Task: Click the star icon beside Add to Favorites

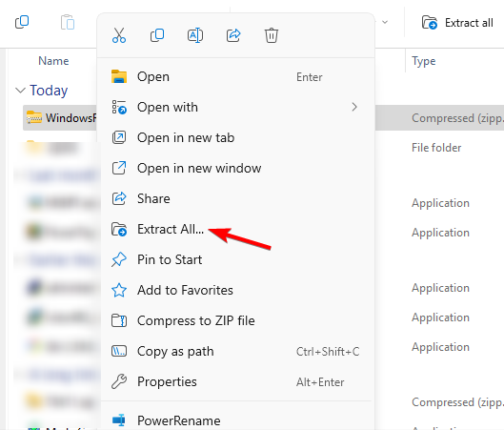Action: click(x=119, y=291)
